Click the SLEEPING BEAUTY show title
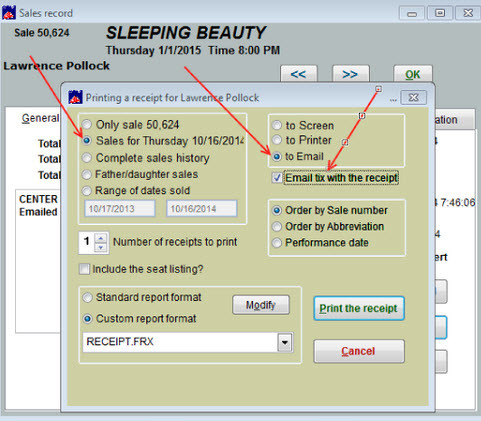 click(x=186, y=33)
